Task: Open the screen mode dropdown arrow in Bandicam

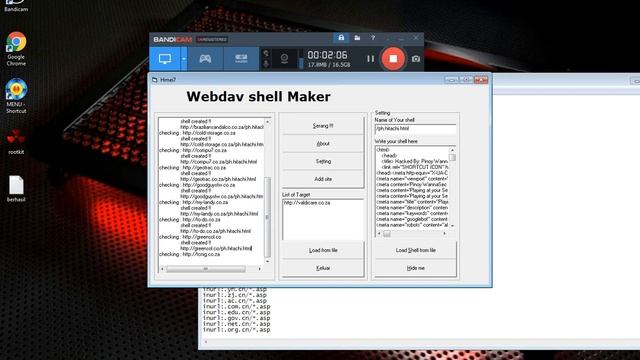Action: pos(184,59)
